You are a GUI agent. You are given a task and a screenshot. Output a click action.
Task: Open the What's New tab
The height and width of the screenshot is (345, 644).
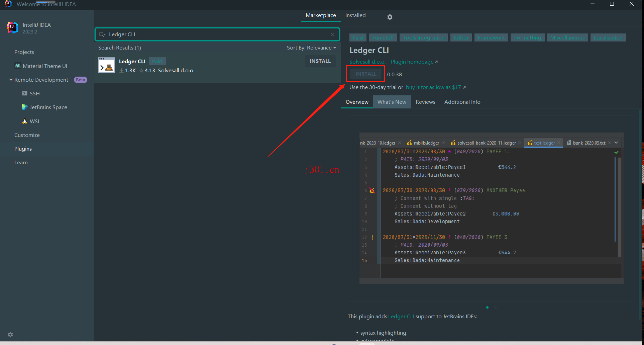click(x=392, y=102)
